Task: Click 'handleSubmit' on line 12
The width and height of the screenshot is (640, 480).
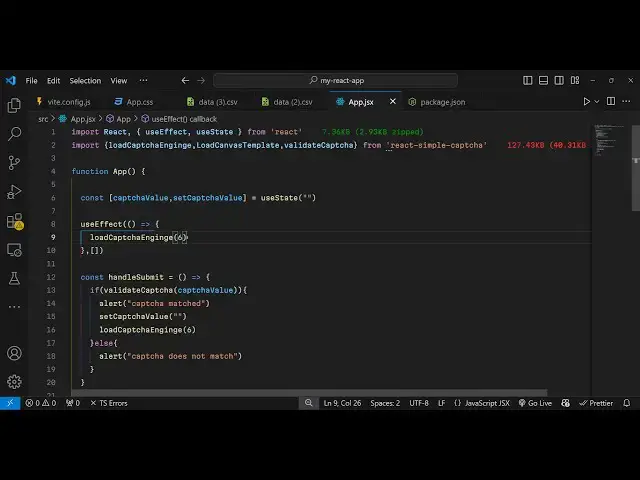Action: pos(136,277)
